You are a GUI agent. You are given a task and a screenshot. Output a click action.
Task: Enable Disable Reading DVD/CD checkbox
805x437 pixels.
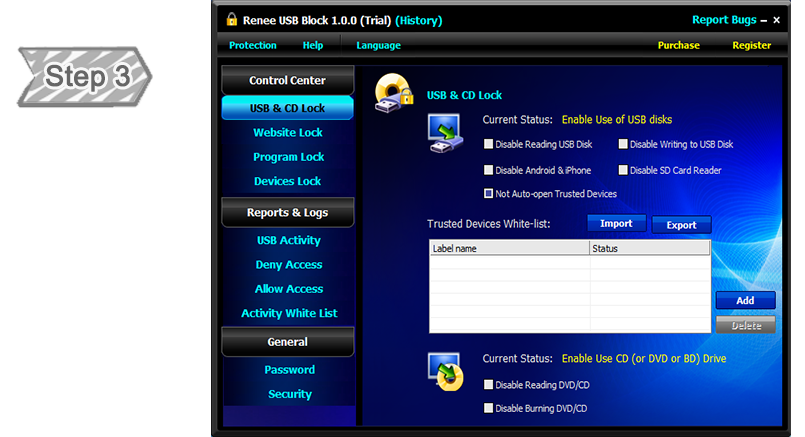pos(488,385)
